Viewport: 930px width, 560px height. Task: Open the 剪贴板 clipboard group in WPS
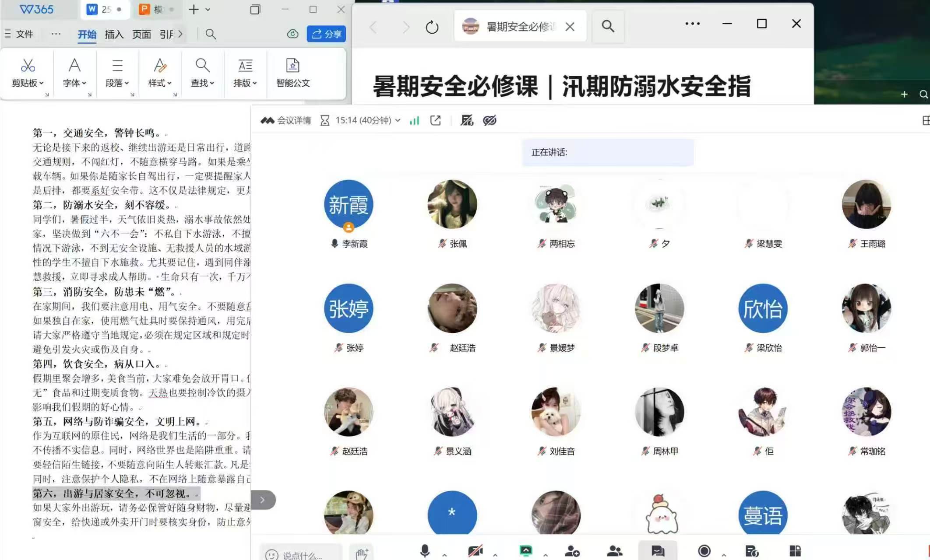point(28,73)
